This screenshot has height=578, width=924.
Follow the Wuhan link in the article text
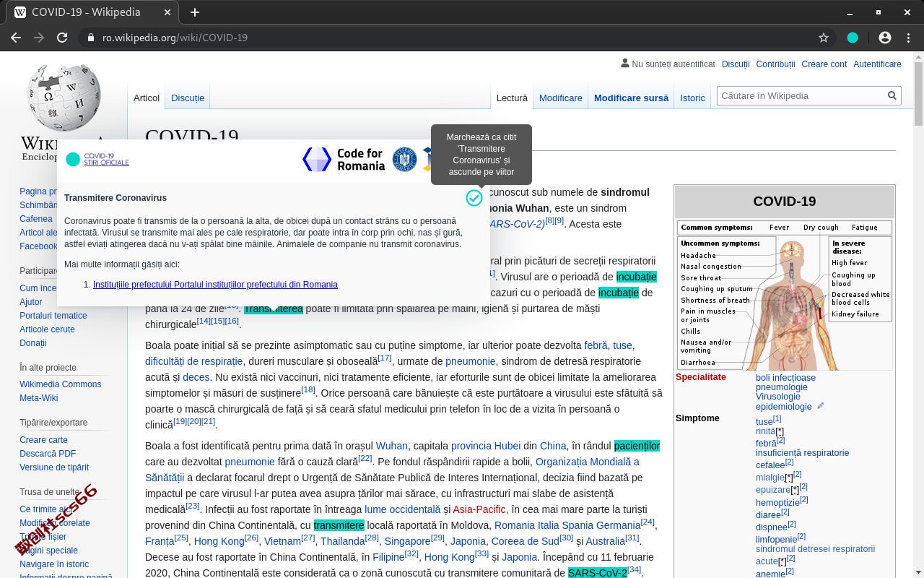point(392,446)
